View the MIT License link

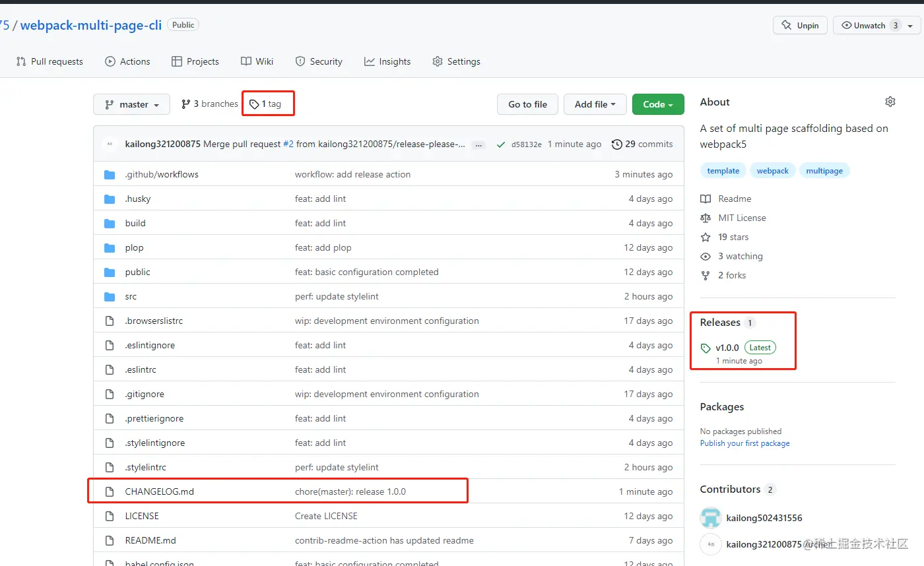tap(733, 218)
